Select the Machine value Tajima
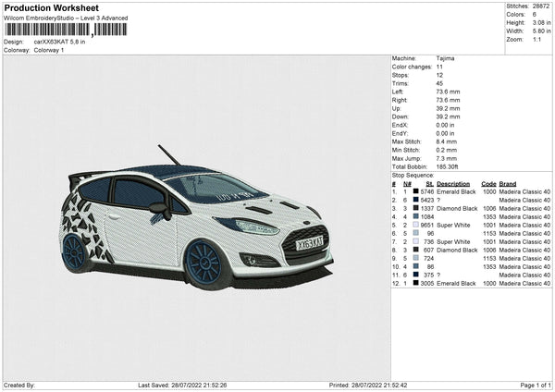This screenshot has height=392, width=555. [x=445, y=58]
